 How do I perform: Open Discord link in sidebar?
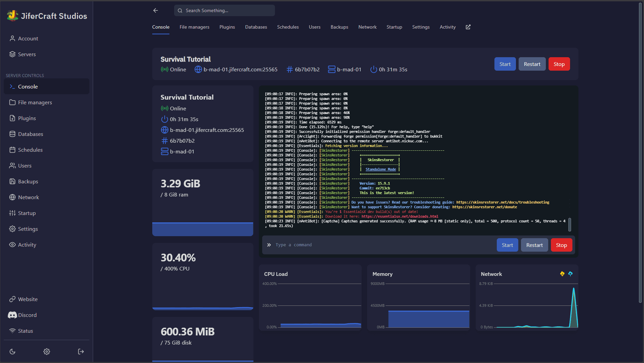pos(27,315)
